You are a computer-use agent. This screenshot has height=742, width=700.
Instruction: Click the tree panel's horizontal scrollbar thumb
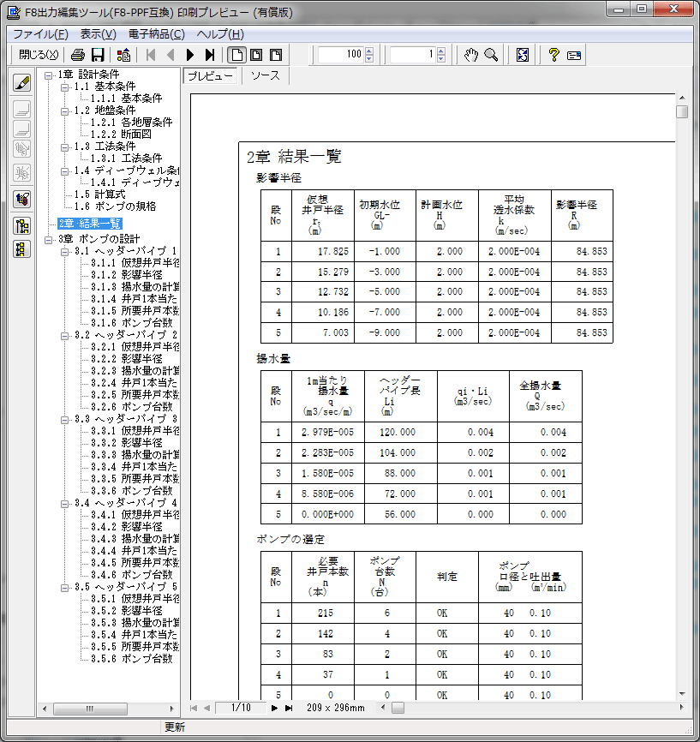(x=90, y=709)
